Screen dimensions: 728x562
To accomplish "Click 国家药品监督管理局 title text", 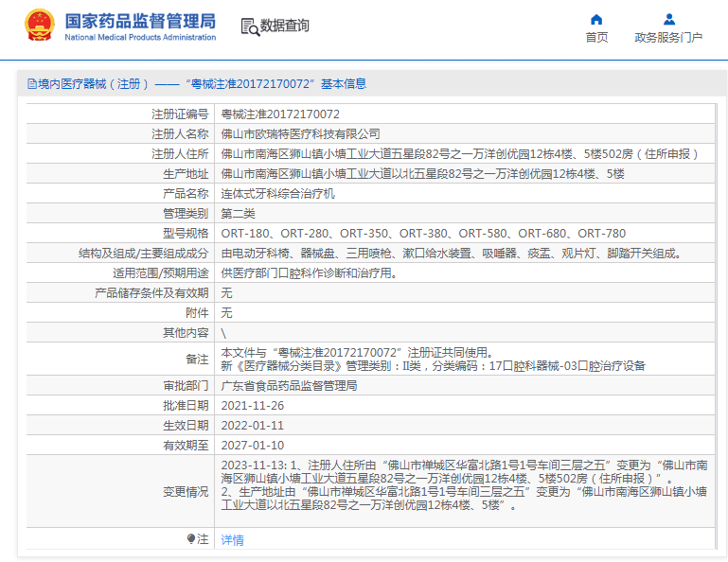I will 140,22.
